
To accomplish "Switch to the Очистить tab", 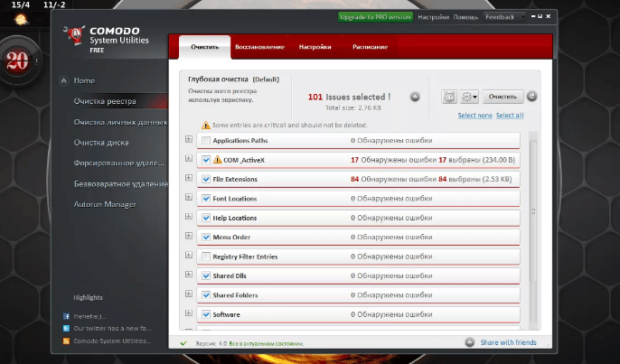I will coord(205,47).
